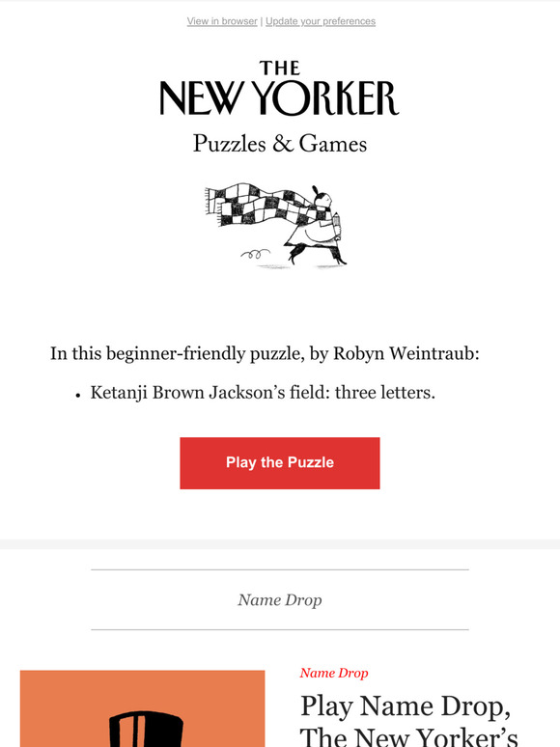Click the Ketanji Brown Jackson clue text
This screenshot has width=560, height=747.
click(263, 393)
